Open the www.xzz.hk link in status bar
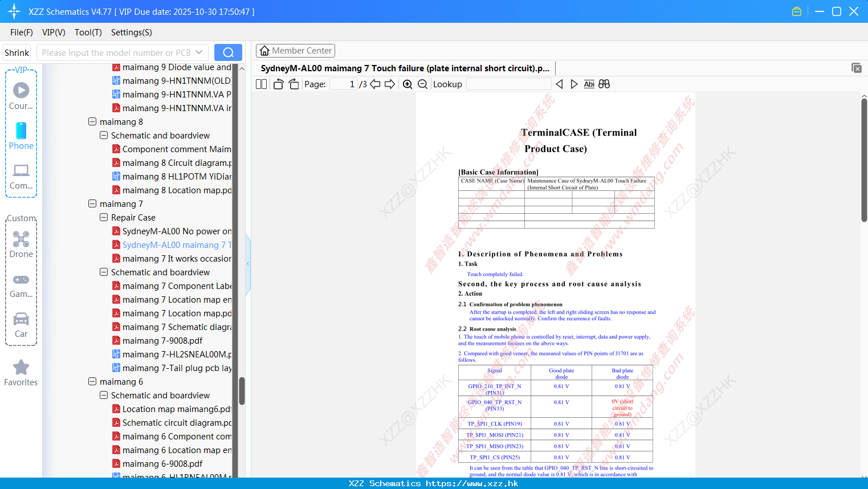The width and height of the screenshot is (868, 489). (472, 483)
